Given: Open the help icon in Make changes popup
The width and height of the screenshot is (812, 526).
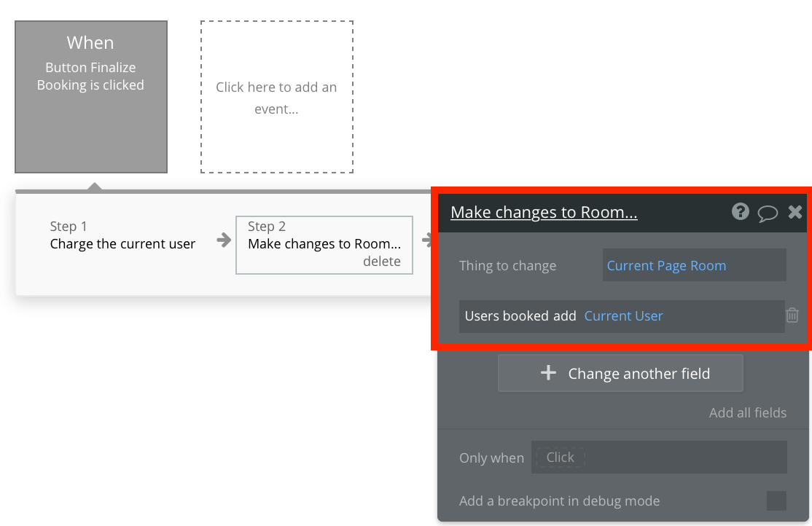Looking at the screenshot, I should pos(740,212).
